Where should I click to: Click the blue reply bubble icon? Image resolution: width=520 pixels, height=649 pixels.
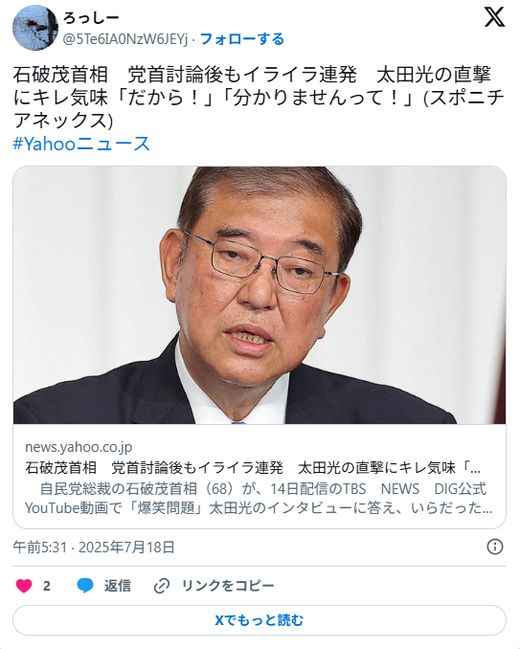coord(85,586)
